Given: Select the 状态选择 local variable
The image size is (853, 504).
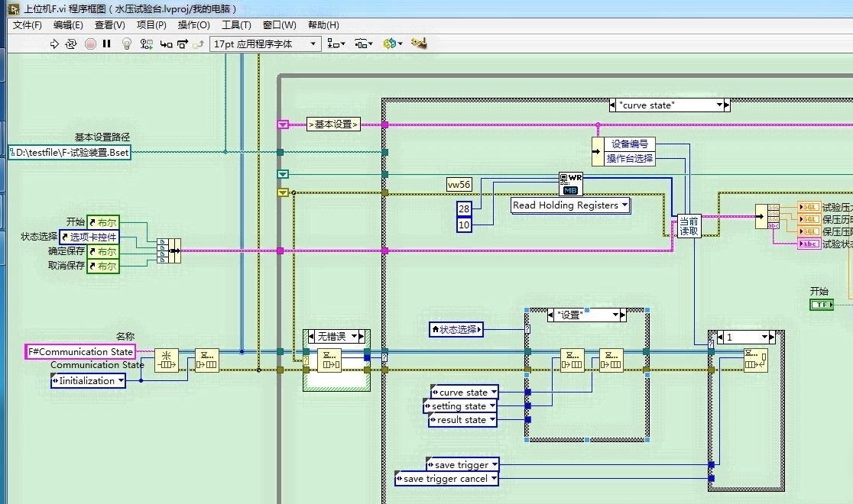Looking at the screenshot, I should click(456, 329).
